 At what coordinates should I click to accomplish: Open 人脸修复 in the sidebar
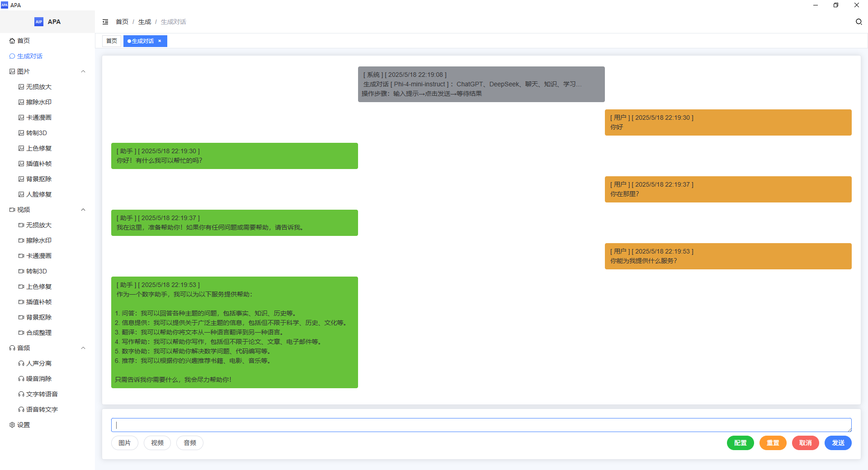[47, 194]
